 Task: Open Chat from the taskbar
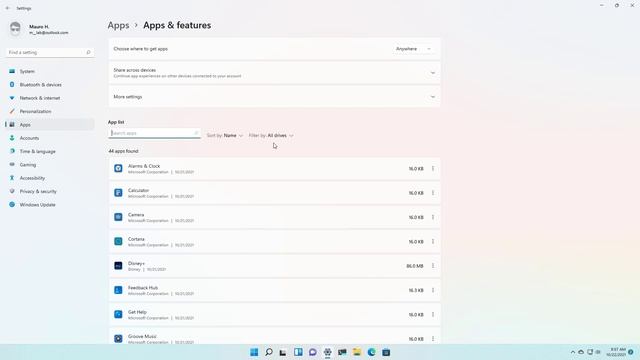[x=313, y=352]
